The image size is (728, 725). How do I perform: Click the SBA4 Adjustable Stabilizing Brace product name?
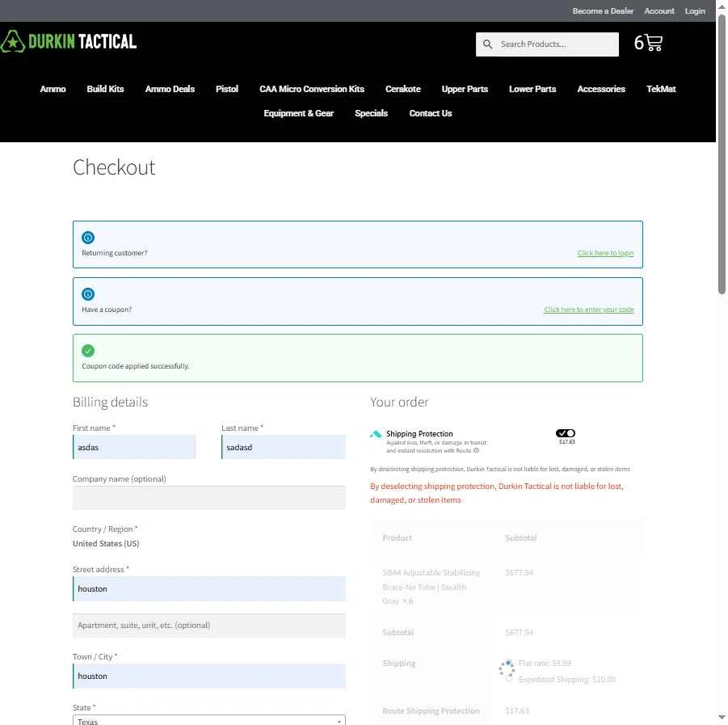point(431,587)
